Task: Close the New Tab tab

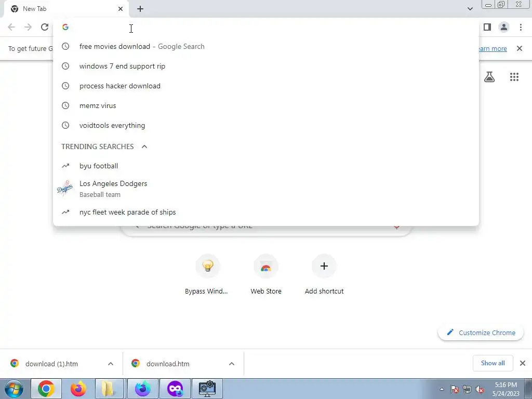Action: click(121, 9)
